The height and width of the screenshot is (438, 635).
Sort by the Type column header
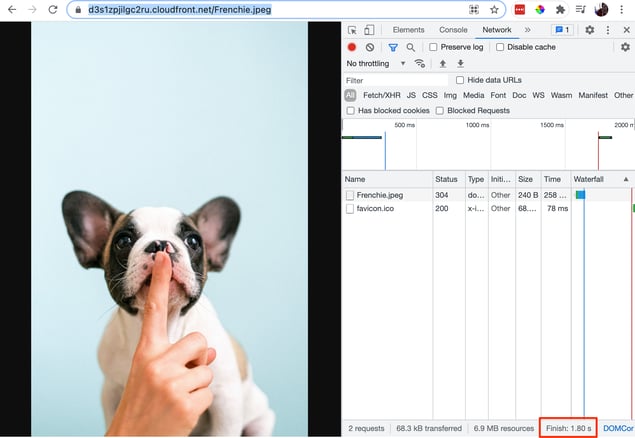tap(476, 179)
